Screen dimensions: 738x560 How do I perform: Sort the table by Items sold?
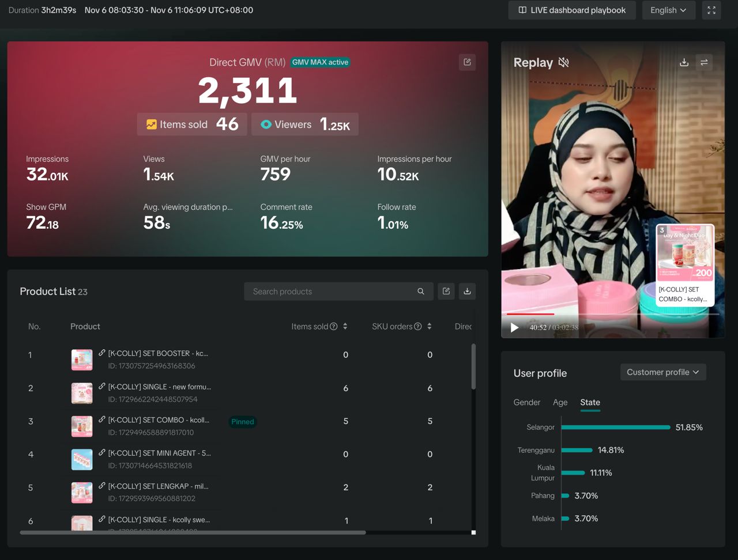[345, 327]
